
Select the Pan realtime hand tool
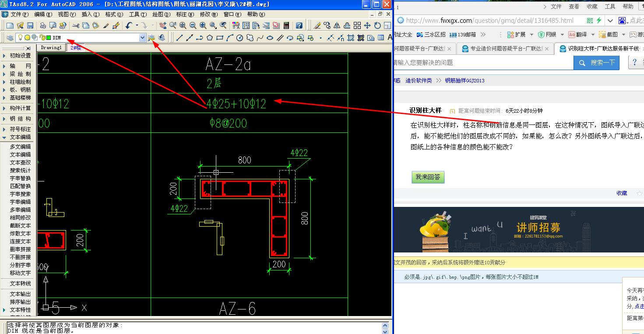click(163, 25)
